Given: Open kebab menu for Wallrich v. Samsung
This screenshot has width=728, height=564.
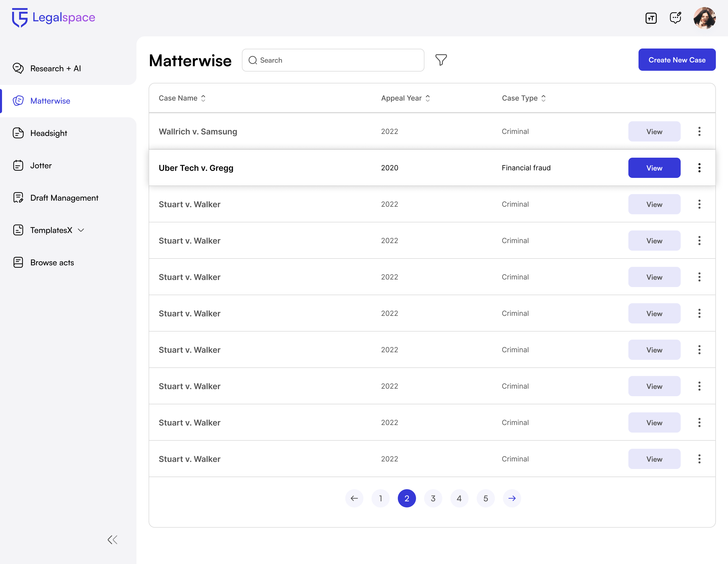Looking at the screenshot, I should click(699, 132).
